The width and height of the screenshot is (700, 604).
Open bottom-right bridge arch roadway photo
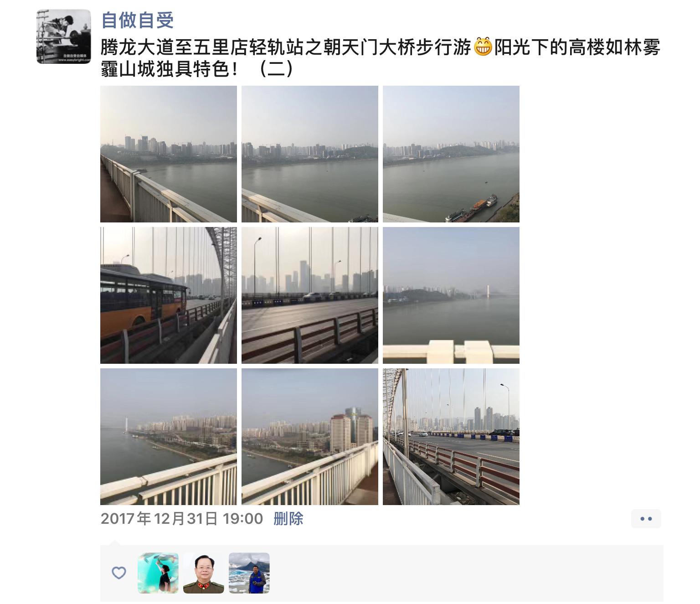pyautogui.click(x=451, y=437)
